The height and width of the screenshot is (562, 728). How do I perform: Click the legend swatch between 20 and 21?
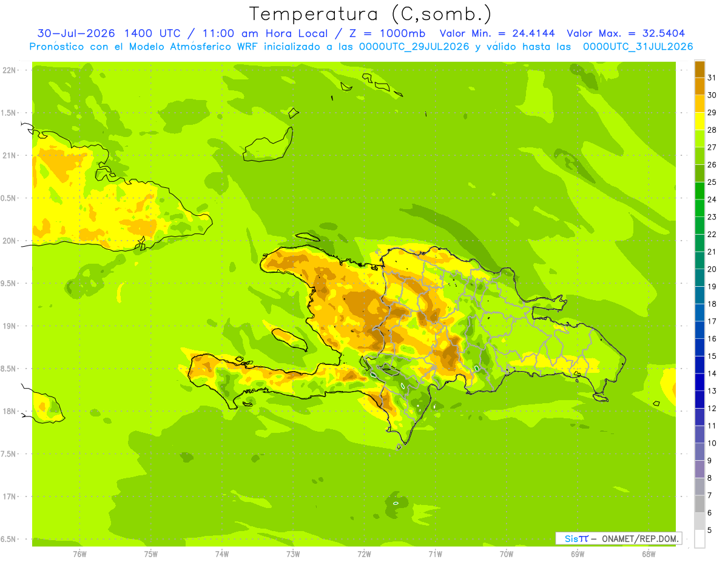(x=699, y=260)
